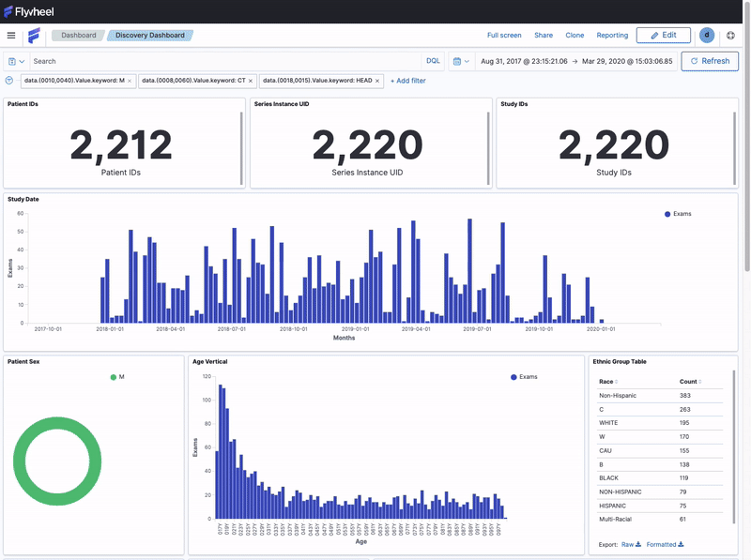751x560 pixels.
Task: Click the Share menu item
Action: click(x=544, y=36)
